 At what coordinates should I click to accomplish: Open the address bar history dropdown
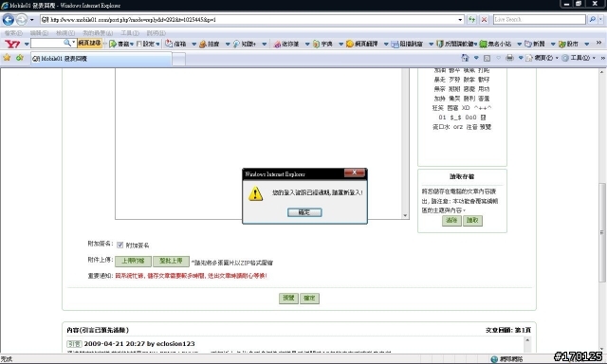[460, 19]
